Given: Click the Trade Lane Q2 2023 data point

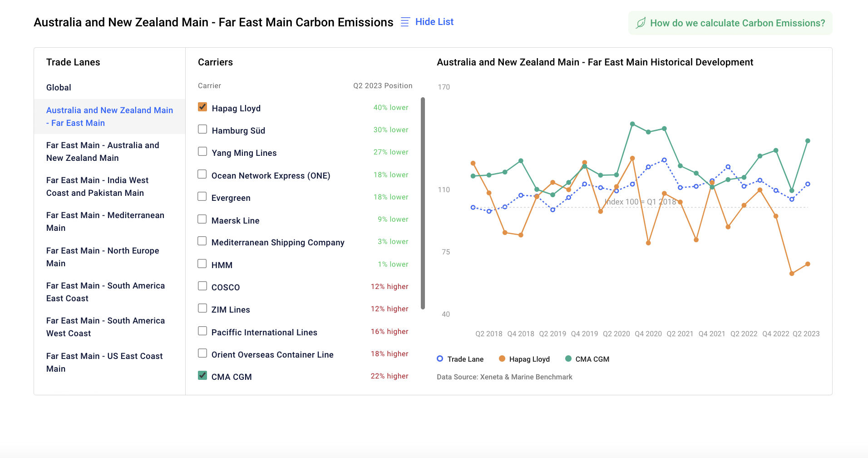Looking at the screenshot, I should 808,184.
